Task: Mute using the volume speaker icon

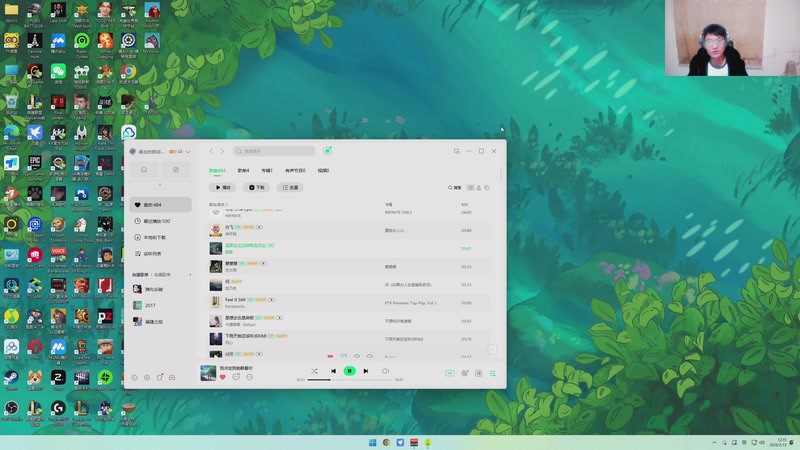Action: (x=385, y=371)
